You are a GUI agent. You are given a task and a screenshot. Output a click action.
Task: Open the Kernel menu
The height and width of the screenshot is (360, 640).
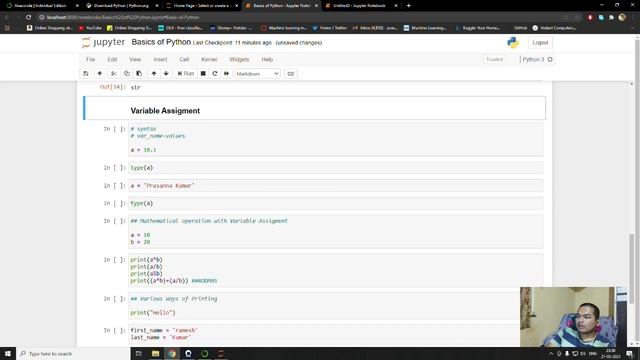coord(209,59)
